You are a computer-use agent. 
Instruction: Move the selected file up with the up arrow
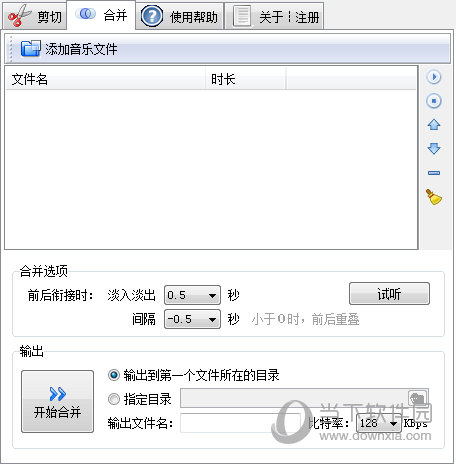tap(434, 125)
